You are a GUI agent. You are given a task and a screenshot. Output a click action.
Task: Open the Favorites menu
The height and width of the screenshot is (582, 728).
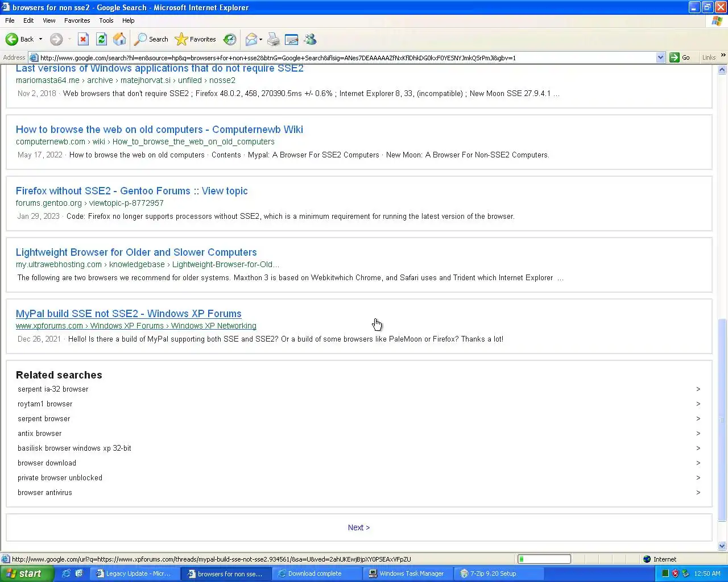77,20
